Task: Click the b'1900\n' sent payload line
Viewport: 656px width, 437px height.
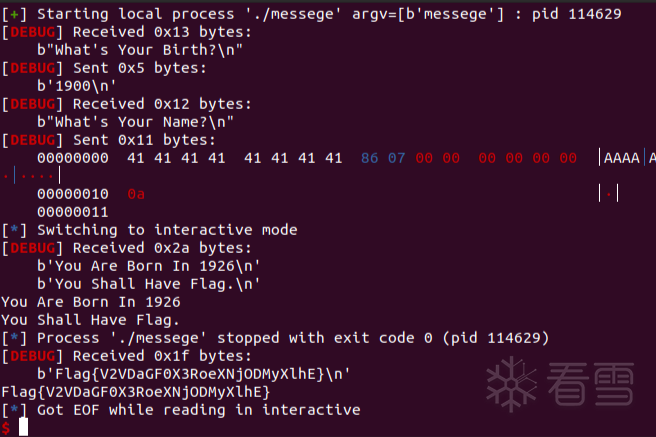Action: [x=76, y=86]
